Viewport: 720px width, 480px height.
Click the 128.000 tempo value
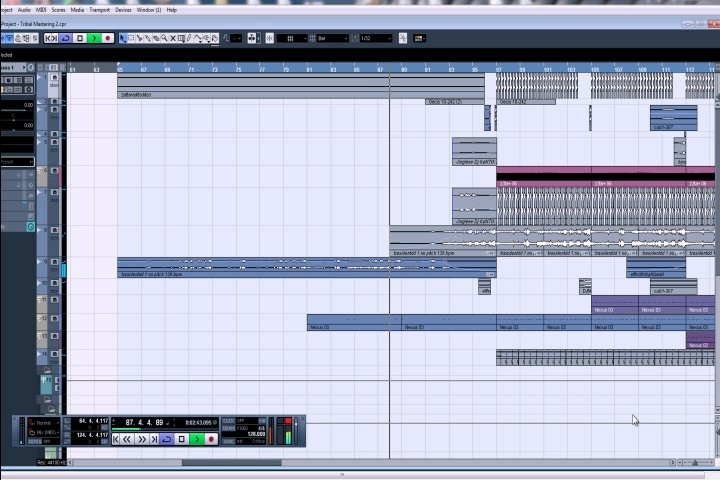(257, 434)
